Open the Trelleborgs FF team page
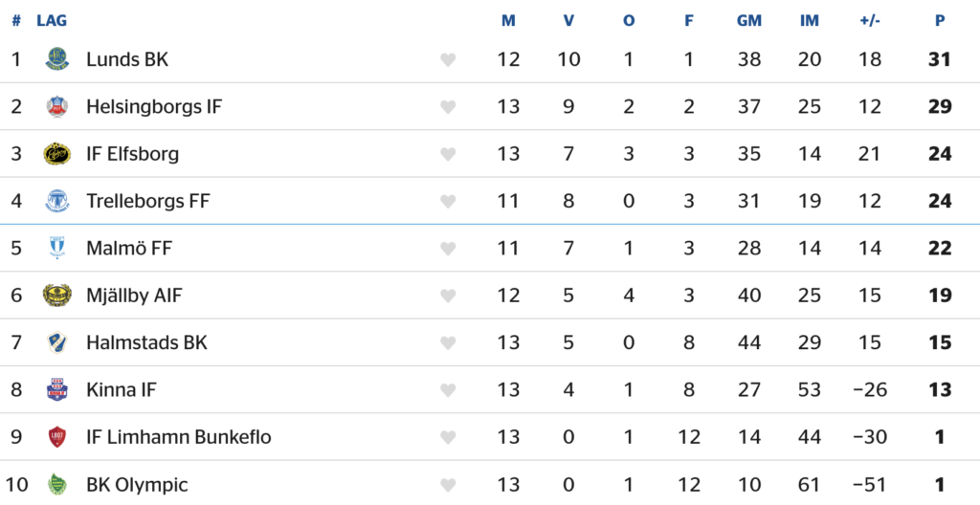The image size is (980, 505). 147,201
